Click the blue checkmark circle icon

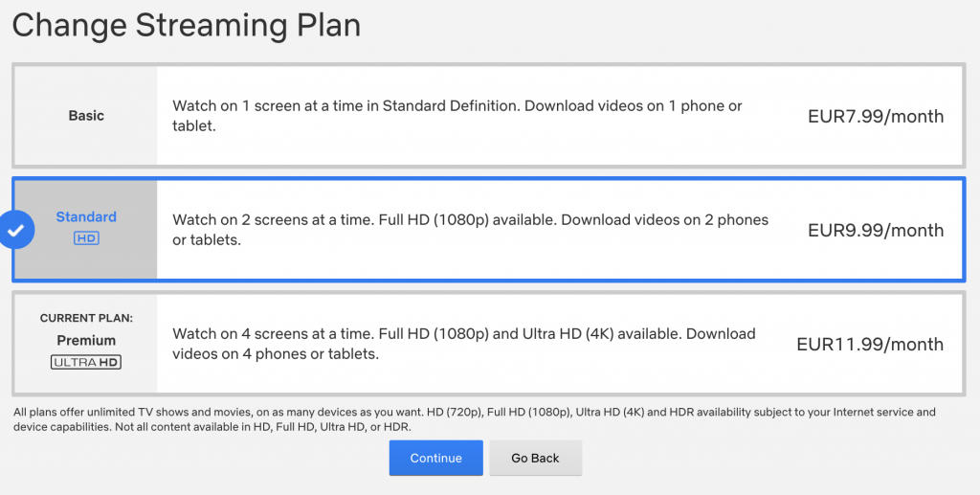click(16, 230)
